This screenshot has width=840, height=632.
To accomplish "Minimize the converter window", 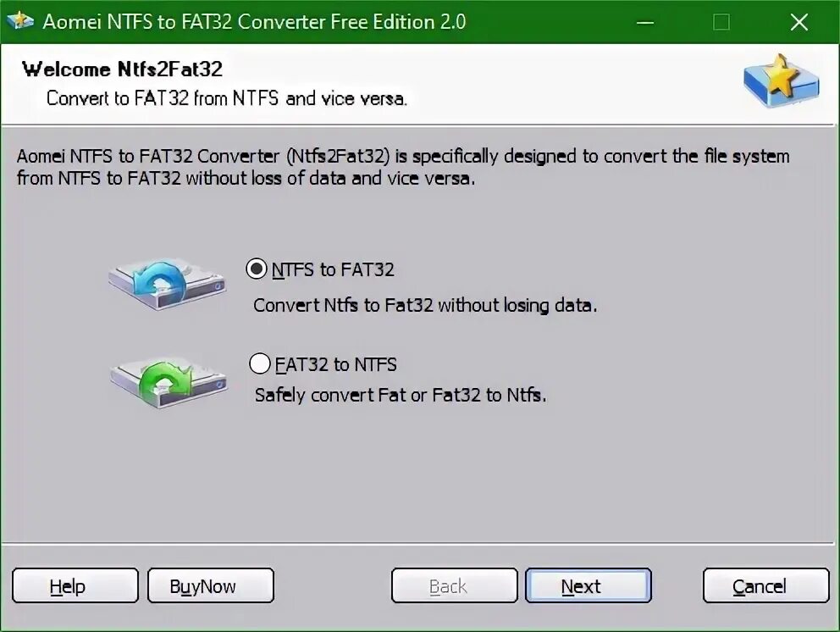I will (x=645, y=23).
